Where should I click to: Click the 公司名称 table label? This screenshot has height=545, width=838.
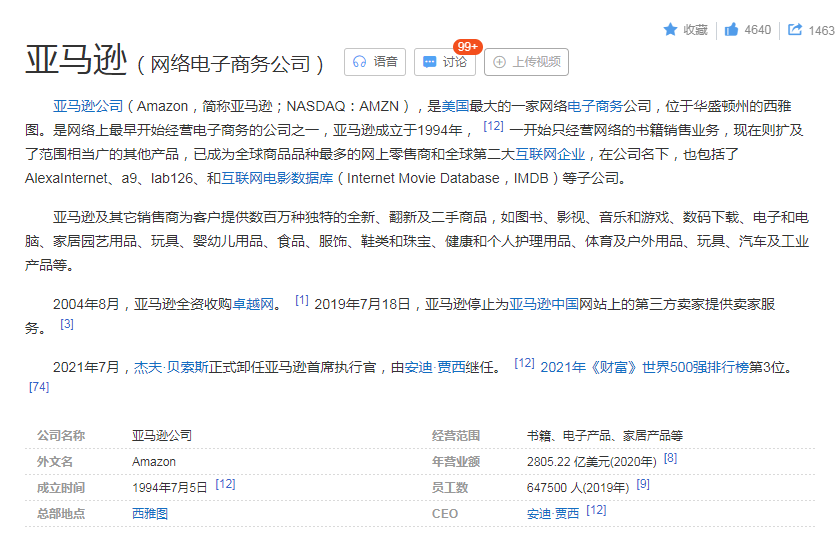[61, 435]
